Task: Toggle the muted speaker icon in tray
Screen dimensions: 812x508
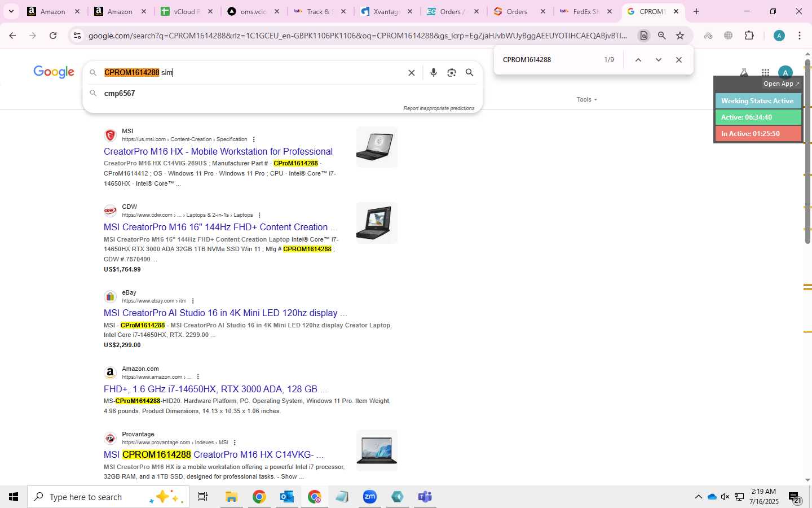Action: (x=725, y=497)
